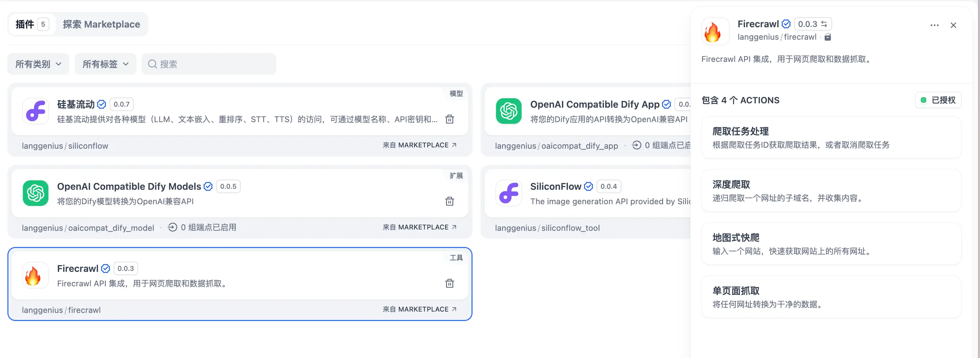Click the SiliconFlow tool plugin logo
Viewport: 980px width, 358px height.
tap(508, 193)
